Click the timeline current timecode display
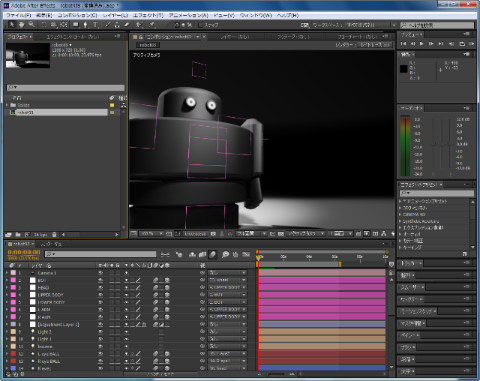The image size is (480, 381). [24, 252]
